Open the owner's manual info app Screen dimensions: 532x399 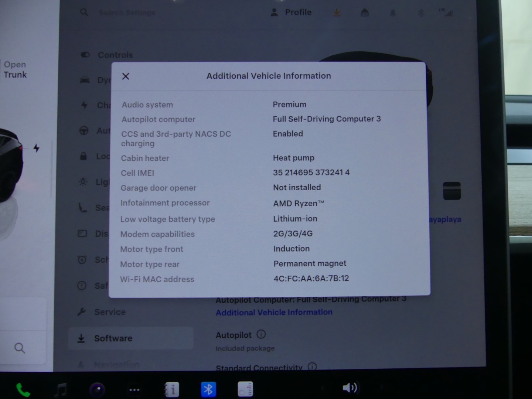tap(172, 389)
